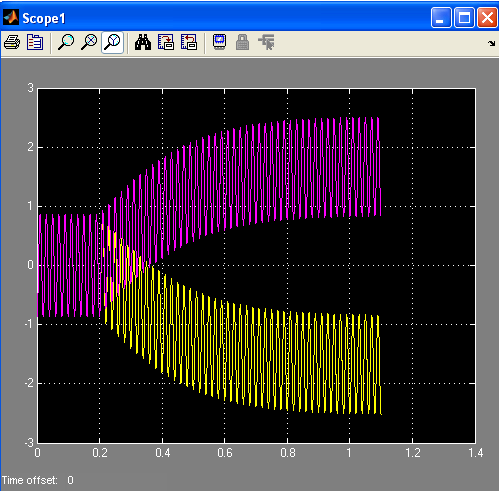Click the x-axis label 0.8
499x491 pixels.
[288, 453]
